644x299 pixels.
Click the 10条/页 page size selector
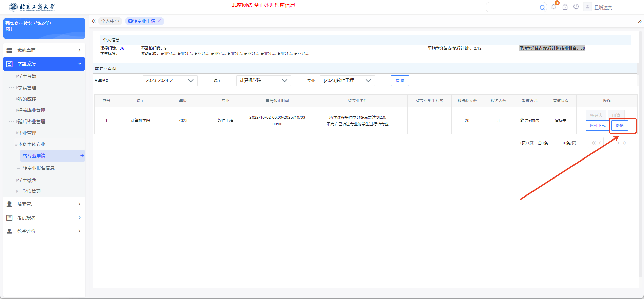point(569,143)
